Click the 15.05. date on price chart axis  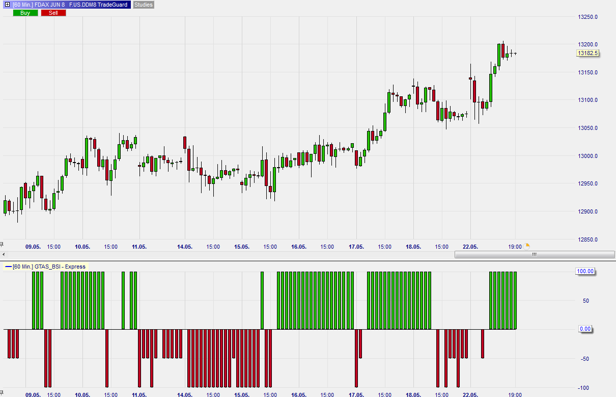click(242, 247)
